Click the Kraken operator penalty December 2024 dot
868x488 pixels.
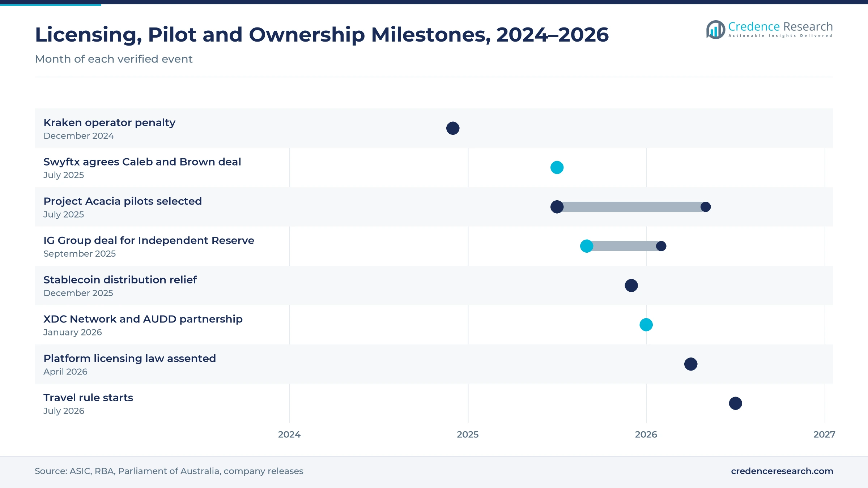pyautogui.click(x=453, y=128)
